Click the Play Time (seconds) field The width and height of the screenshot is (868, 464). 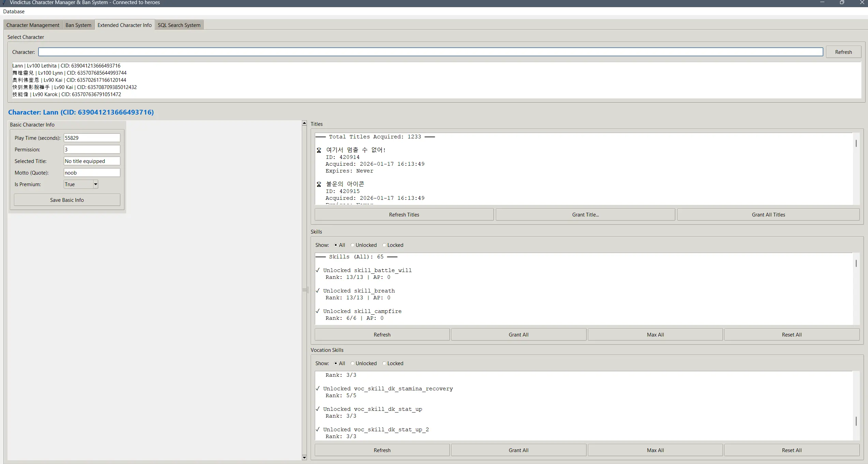(92, 138)
